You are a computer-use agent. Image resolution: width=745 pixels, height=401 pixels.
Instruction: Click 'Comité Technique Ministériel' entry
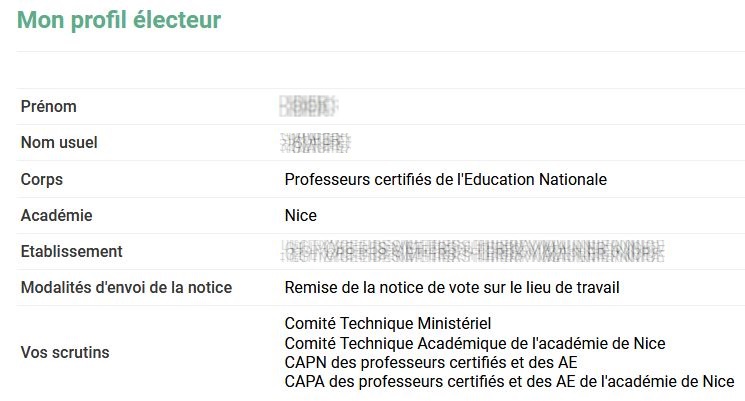coord(388,324)
